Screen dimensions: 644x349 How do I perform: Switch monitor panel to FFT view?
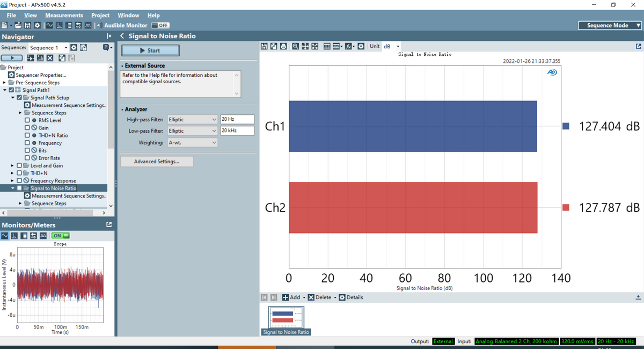14,236
